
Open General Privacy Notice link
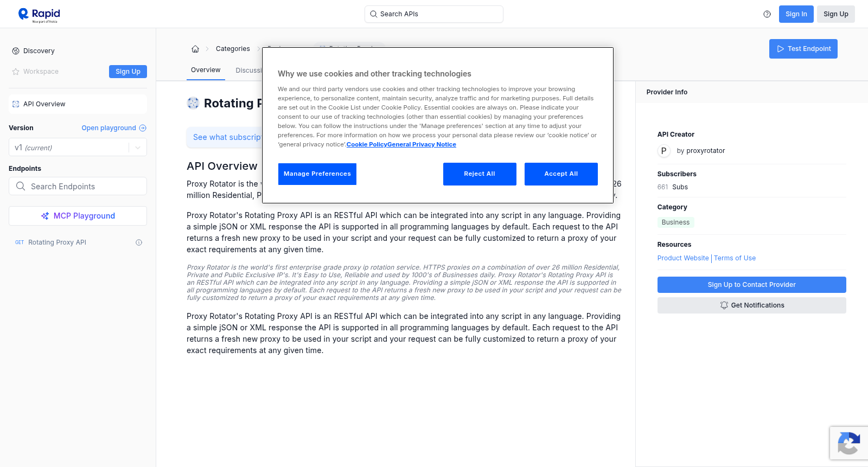422,144
